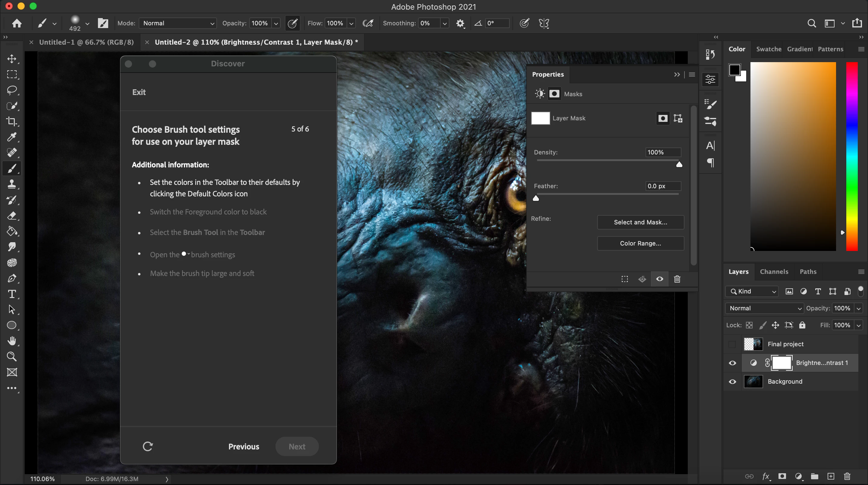
Task: Click create new adjustment layer icon
Action: click(x=798, y=476)
